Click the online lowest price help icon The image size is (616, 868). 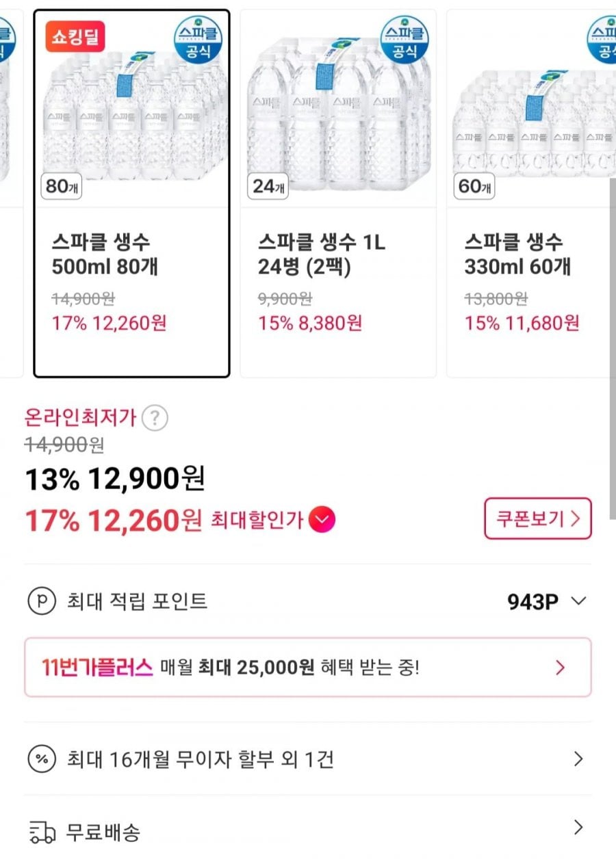(x=155, y=417)
